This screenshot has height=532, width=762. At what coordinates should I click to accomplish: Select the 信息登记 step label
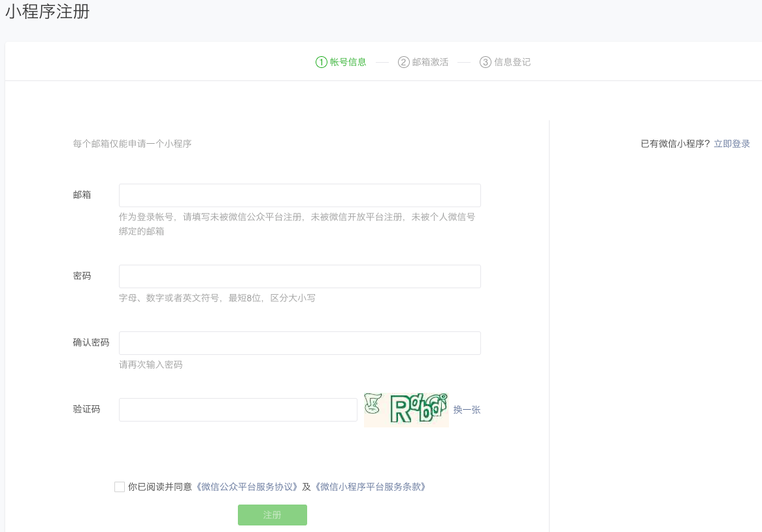tap(512, 62)
